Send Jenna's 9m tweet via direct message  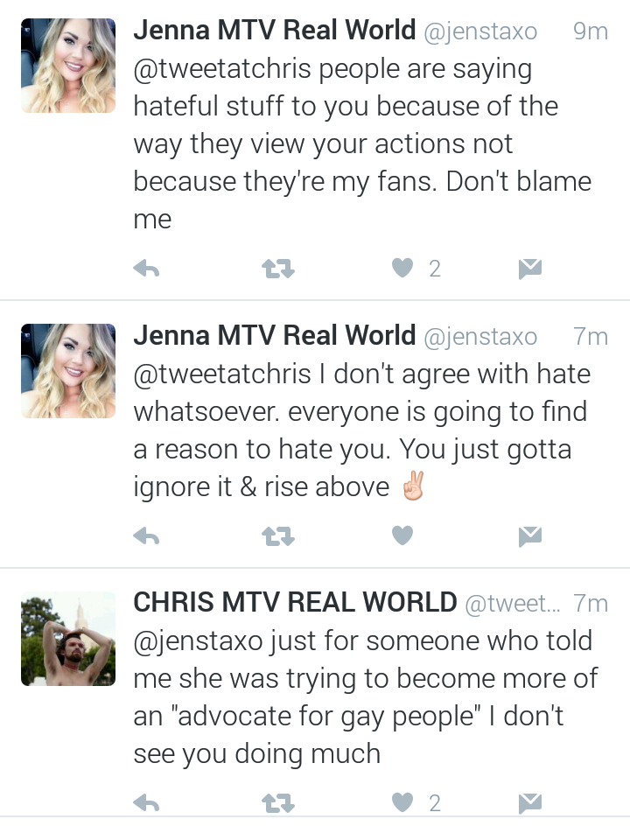click(530, 269)
